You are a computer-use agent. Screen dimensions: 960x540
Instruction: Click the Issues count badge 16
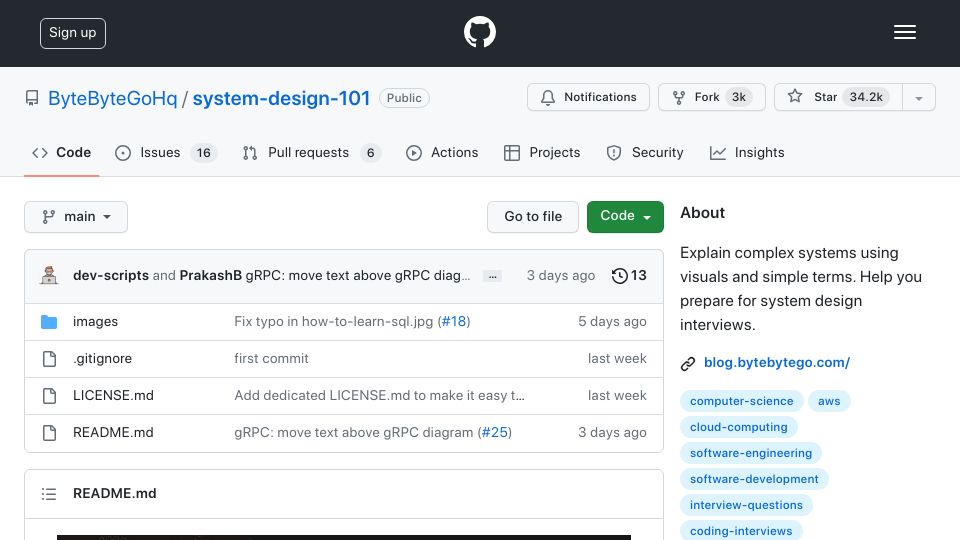(203, 153)
